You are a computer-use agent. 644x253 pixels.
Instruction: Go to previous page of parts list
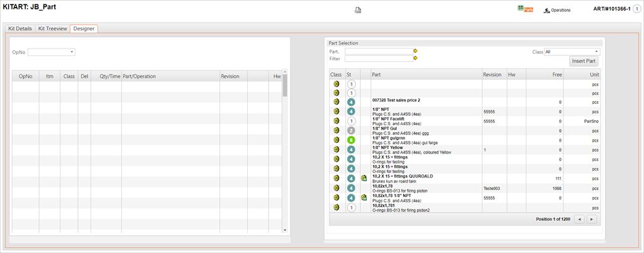[580, 219]
